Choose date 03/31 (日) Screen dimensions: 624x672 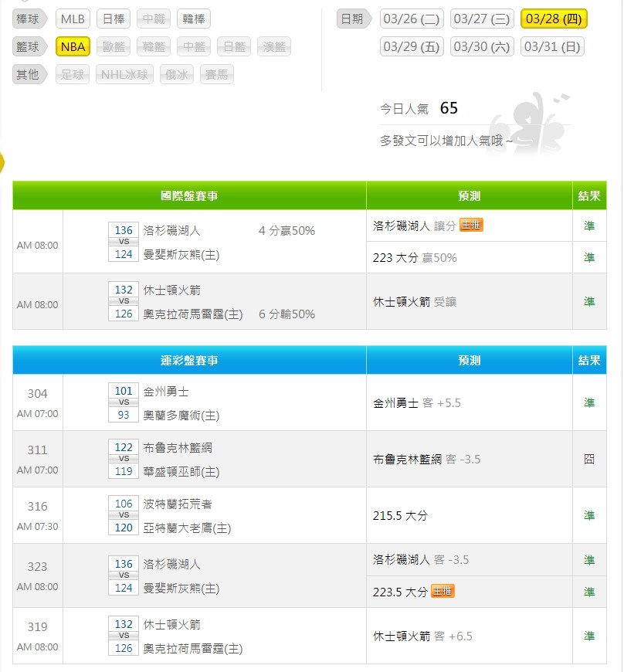(x=552, y=46)
